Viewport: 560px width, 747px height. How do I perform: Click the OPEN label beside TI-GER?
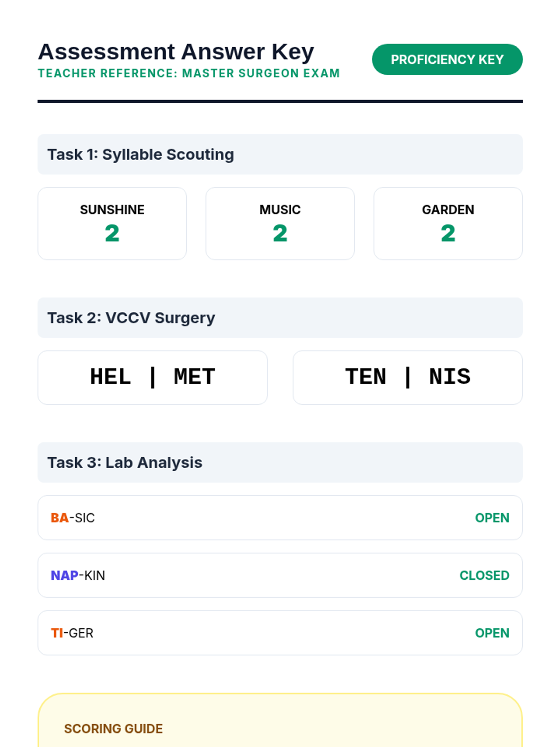(492, 633)
